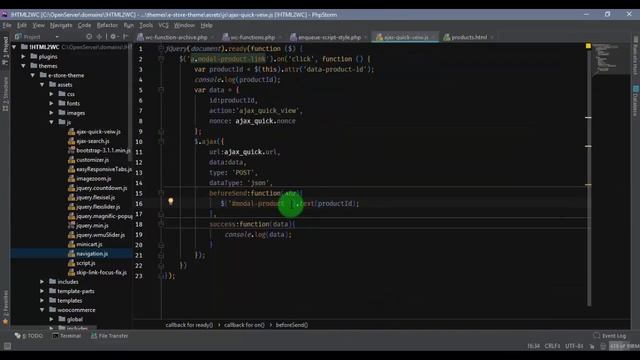
Task: Open the Event Log
Action: [x=610, y=336]
